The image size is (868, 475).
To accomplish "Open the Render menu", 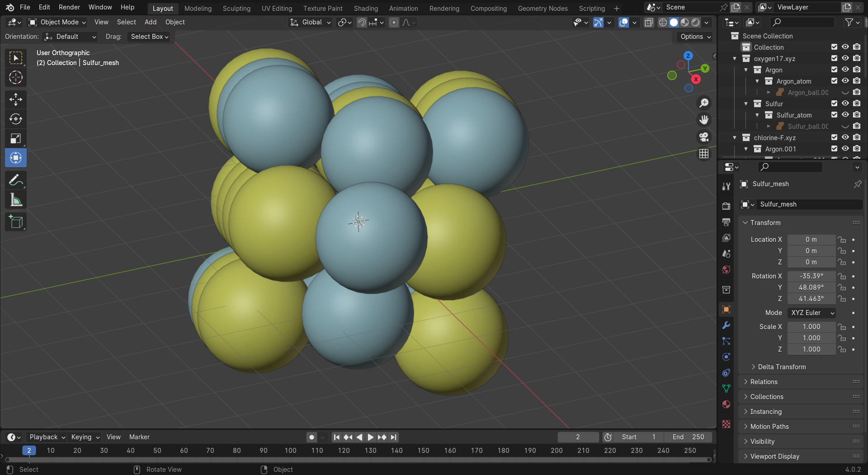I will (69, 7).
